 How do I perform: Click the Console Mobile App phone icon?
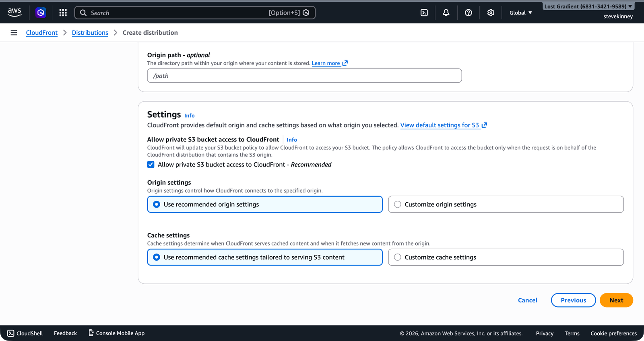[x=91, y=333]
